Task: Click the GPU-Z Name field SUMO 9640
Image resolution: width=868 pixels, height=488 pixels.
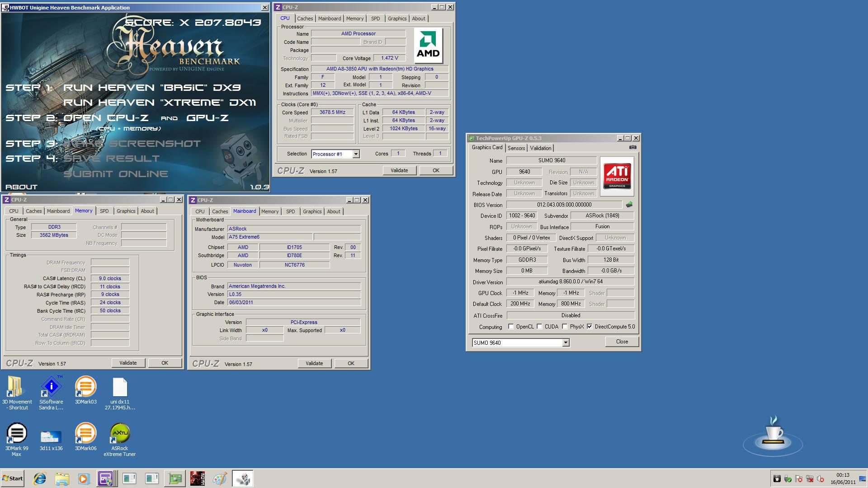Action: coord(552,160)
